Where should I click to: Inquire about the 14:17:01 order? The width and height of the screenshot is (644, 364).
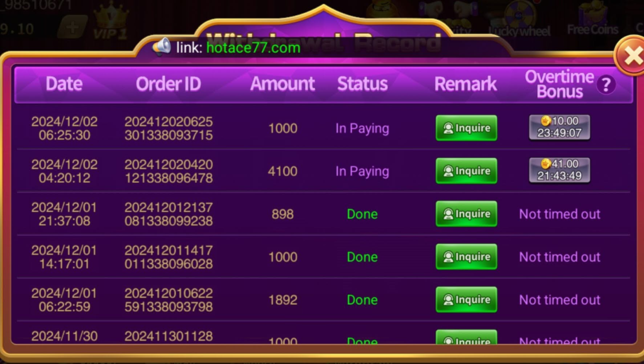[x=466, y=256]
